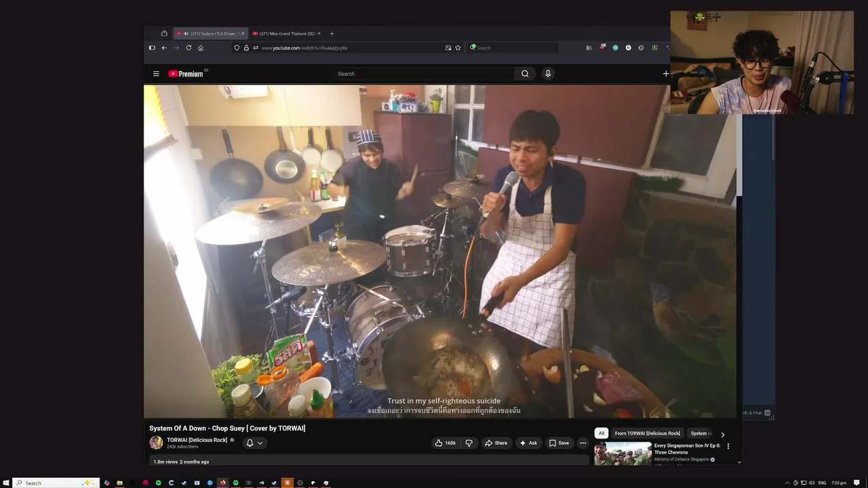Viewport: 868px width, 488px height.
Task: Click the browser toolbar search box
Action: pos(513,48)
